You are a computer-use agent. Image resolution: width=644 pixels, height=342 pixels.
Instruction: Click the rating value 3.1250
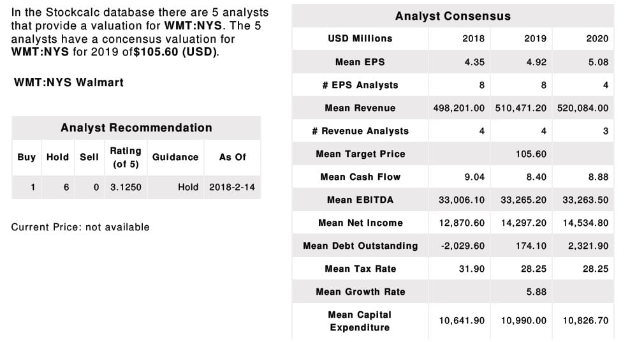pos(126,187)
